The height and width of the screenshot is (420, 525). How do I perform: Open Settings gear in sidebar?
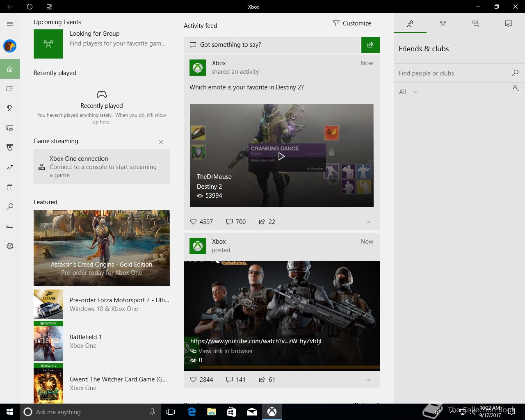coord(10,246)
